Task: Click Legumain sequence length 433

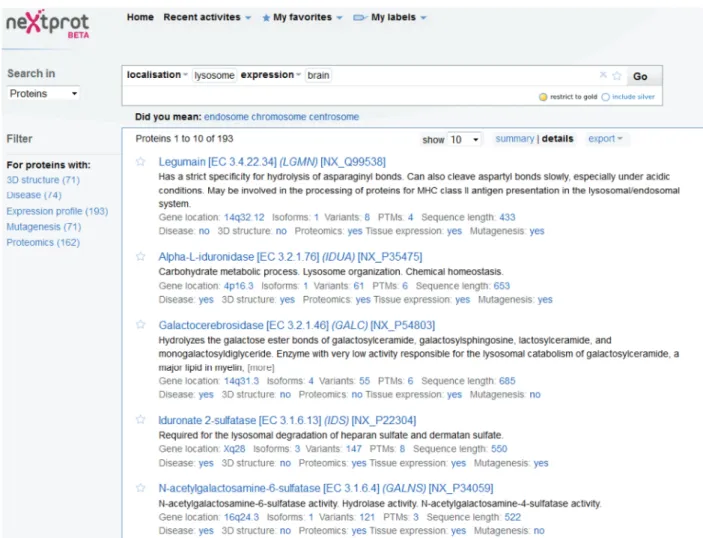Action: click(508, 217)
